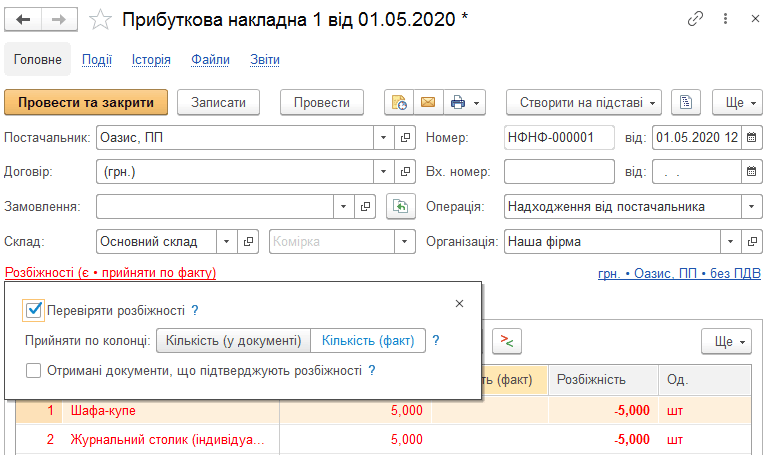The width and height of the screenshot is (768, 455).
Task: Select Кількість (у документі) column option
Action: click(233, 340)
